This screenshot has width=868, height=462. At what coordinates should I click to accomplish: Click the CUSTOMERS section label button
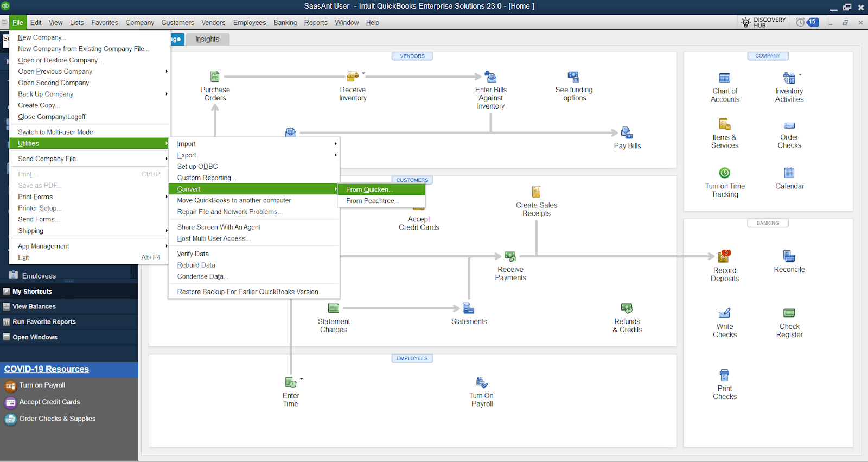(412, 180)
